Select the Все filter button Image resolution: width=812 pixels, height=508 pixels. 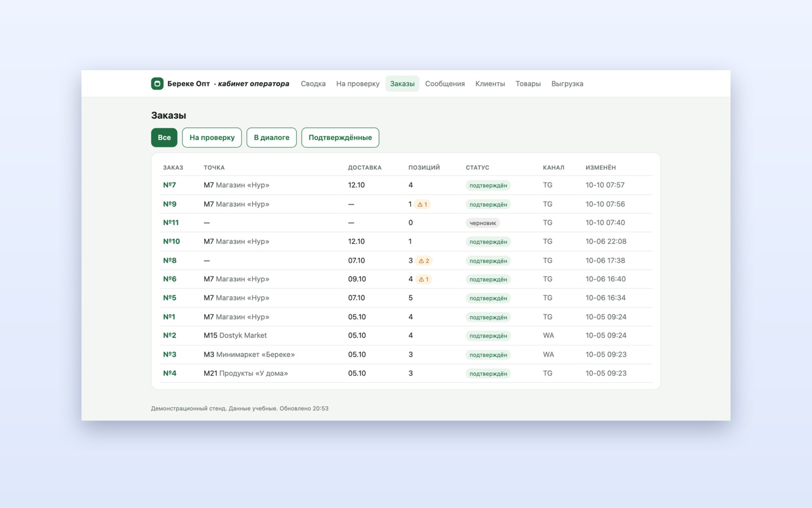coord(164,138)
